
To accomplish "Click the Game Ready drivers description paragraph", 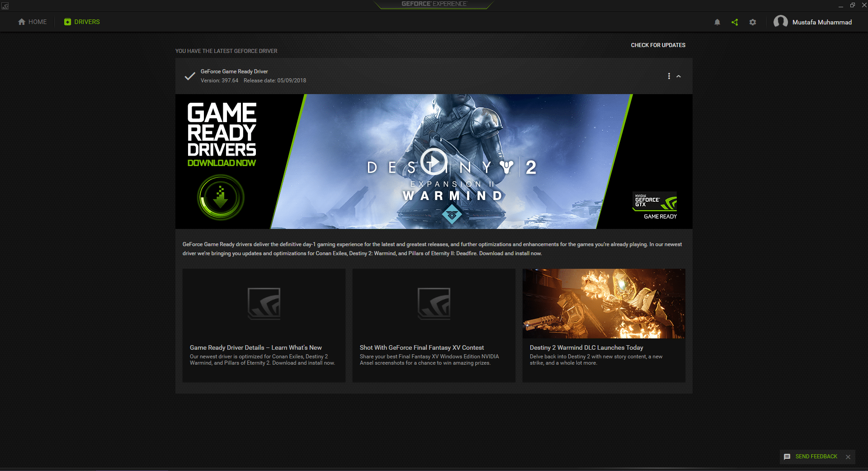I will point(432,249).
